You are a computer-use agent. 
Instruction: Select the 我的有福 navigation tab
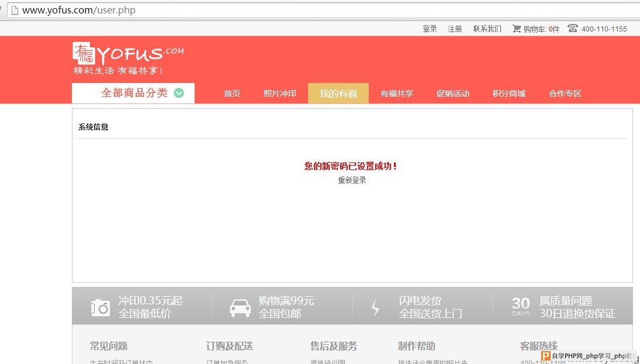coord(338,93)
